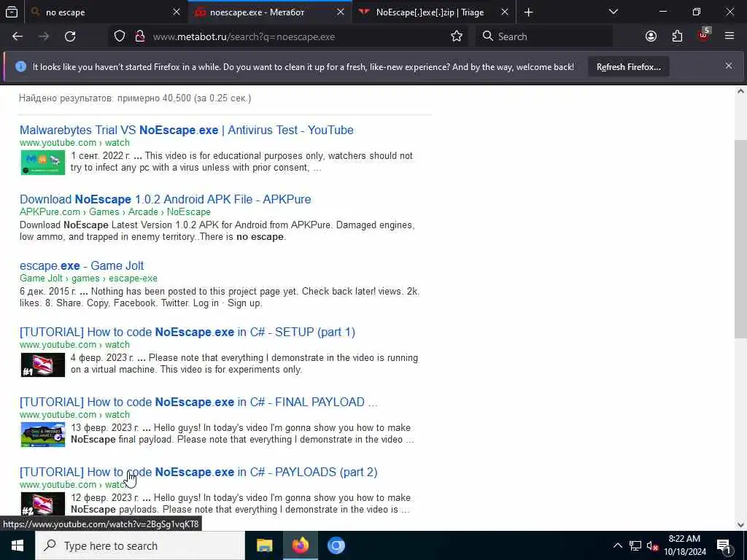Click the Firefox taskbar icon
747x560 pixels.
pyautogui.click(x=300, y=545)
